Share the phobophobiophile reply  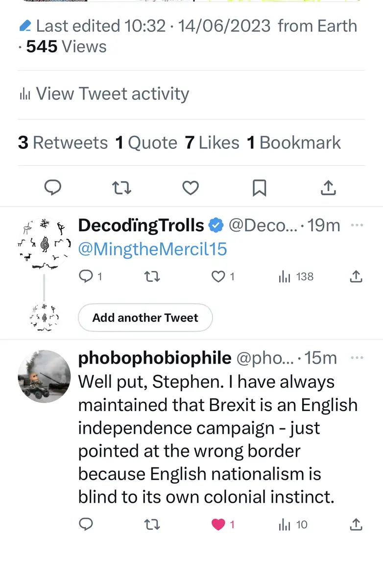pyautogui.click(x=356, y=525)
